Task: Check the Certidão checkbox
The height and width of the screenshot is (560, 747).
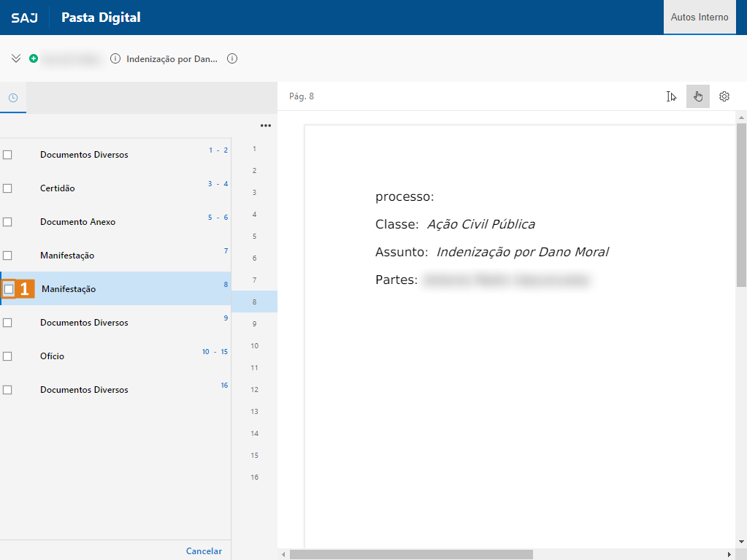Action: (x=7, y=188)
